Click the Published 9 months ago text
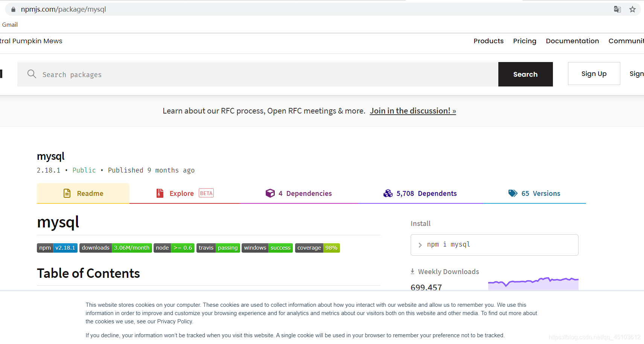The width and height of the screenshot is (644, 344). [151, 170]
